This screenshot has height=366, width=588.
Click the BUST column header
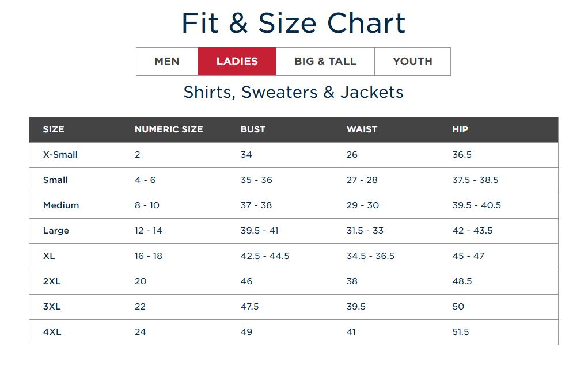click(253, 129)
